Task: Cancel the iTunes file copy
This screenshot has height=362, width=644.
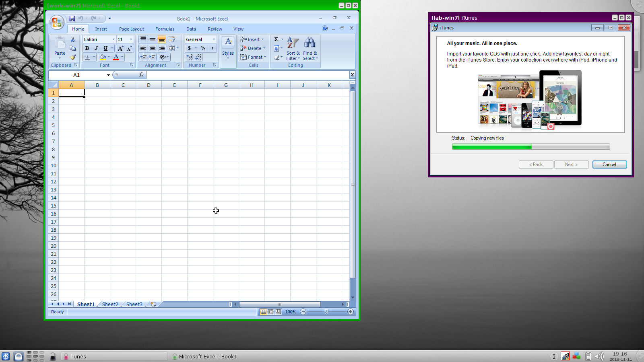Action: pos(609,164)
